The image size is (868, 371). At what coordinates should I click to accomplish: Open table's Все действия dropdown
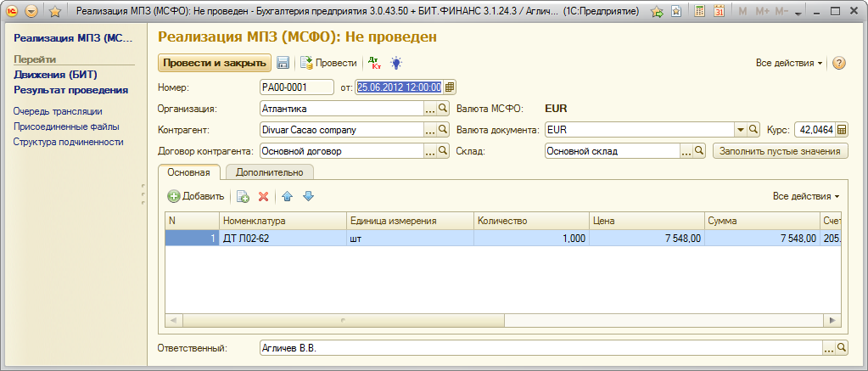[x=805, y=196]
